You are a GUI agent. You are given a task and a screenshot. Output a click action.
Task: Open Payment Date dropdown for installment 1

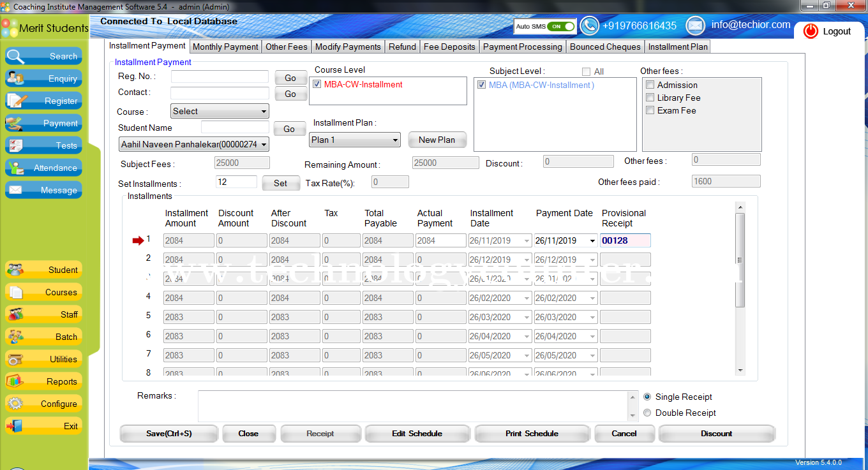click(x=593, y=241)
